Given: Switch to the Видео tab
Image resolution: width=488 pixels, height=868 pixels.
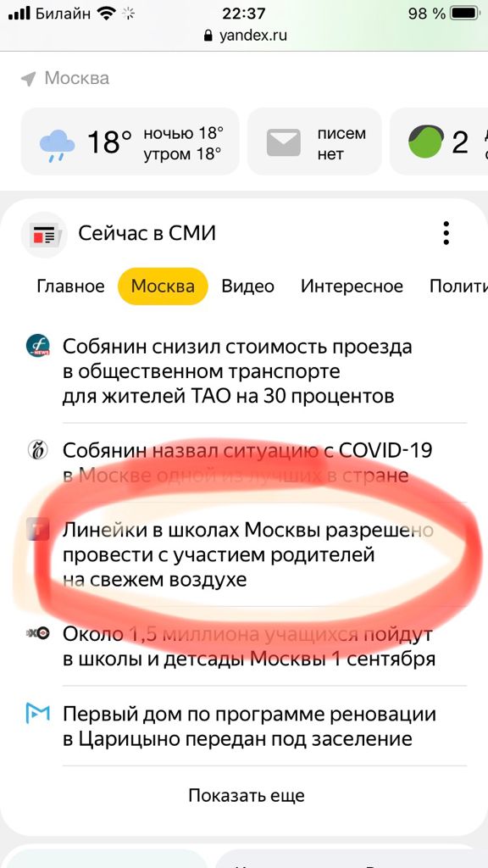Looking at the screenshot, I should (x=248, y=287).
